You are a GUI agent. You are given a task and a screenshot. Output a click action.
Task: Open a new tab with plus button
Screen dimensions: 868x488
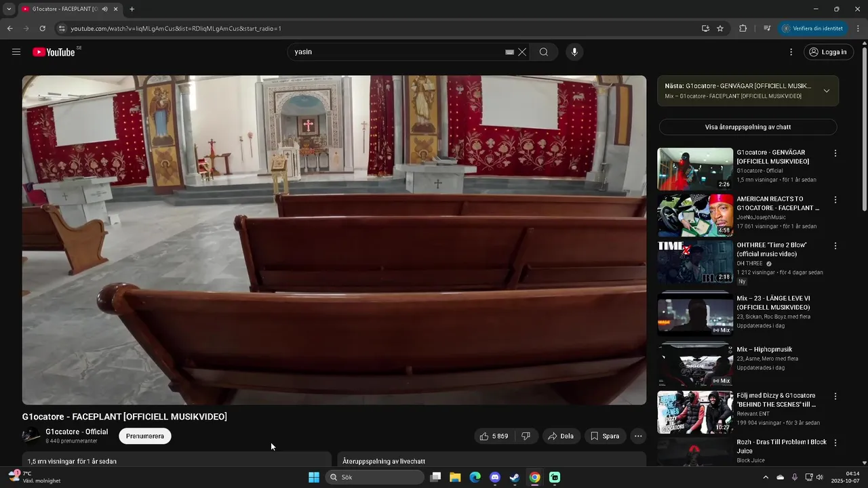click(x=132, y=9)
